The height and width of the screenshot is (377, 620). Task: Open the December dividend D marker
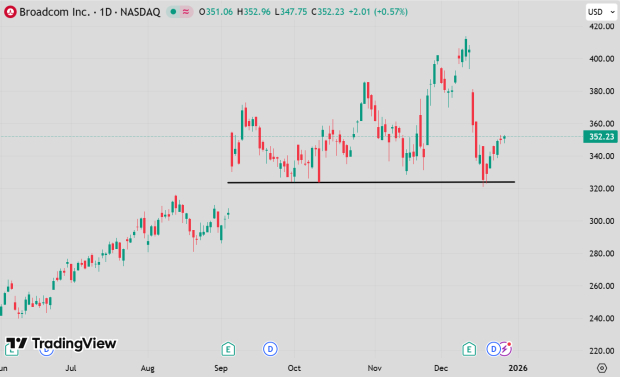pyautogui.click(x=493, y=349)
